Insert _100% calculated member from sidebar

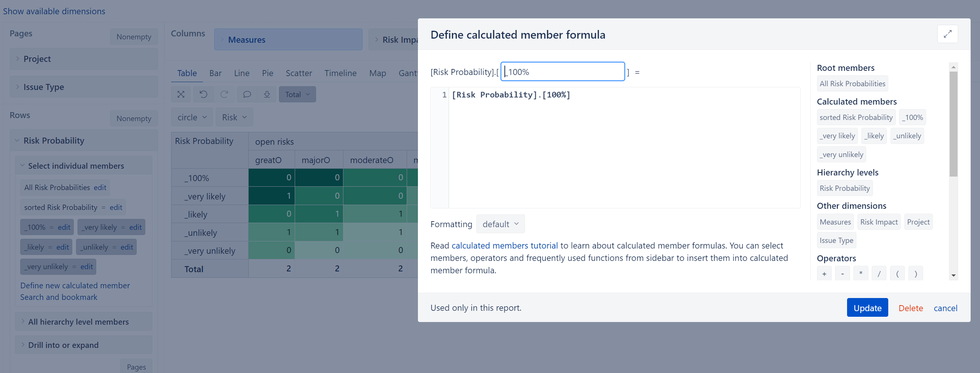point(912,117)
